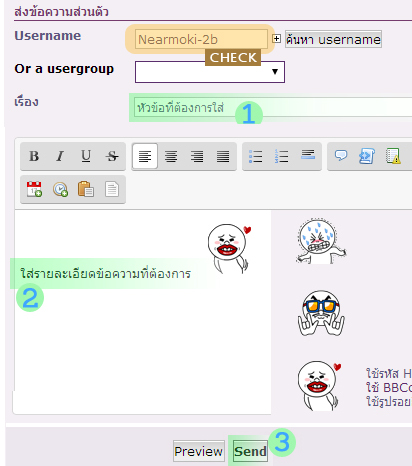Image resolution: width=412 pixels, height=466 pixels.
Task: Insert current time with clock icon
Action: coord(60,189)
